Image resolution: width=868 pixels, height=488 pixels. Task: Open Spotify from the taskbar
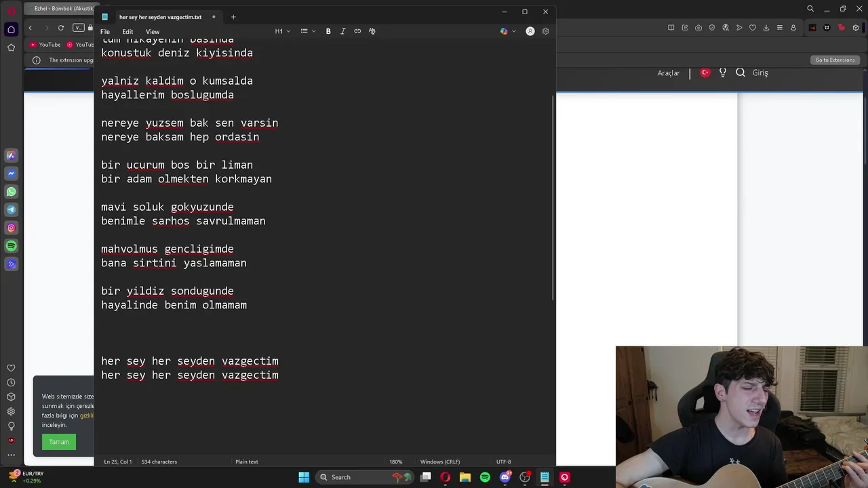tap(485, 477)
